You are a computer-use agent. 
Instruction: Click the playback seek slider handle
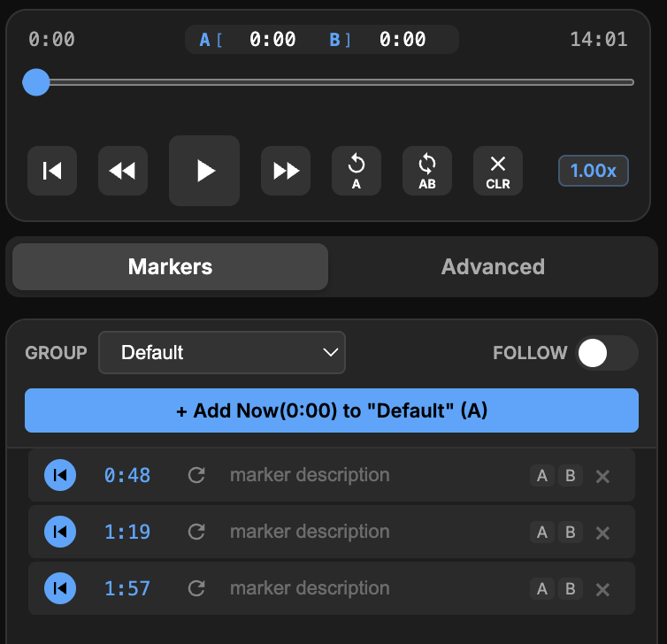coord(36,82)
